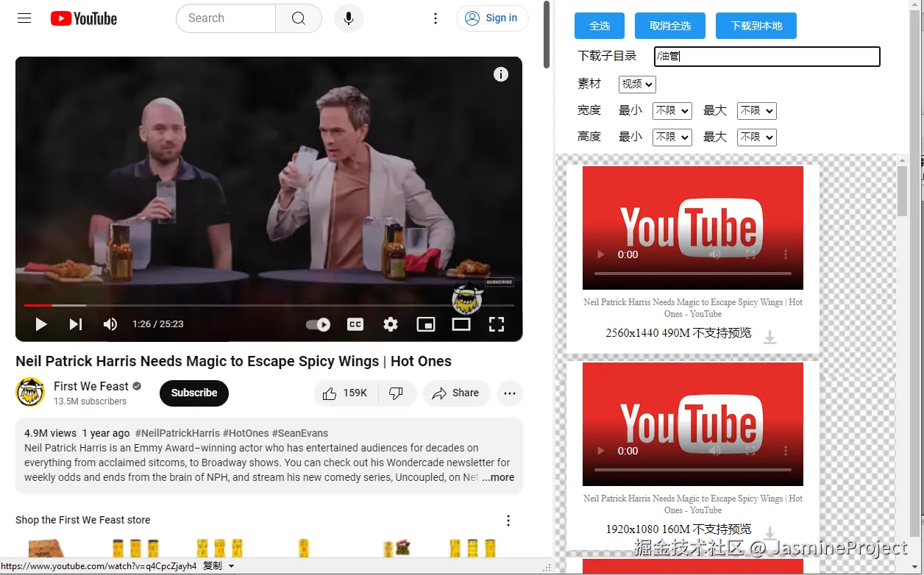The width and height of the screenshot is (924, 575).
Task: Open the 素材 type dropdown
Action: 637,85
